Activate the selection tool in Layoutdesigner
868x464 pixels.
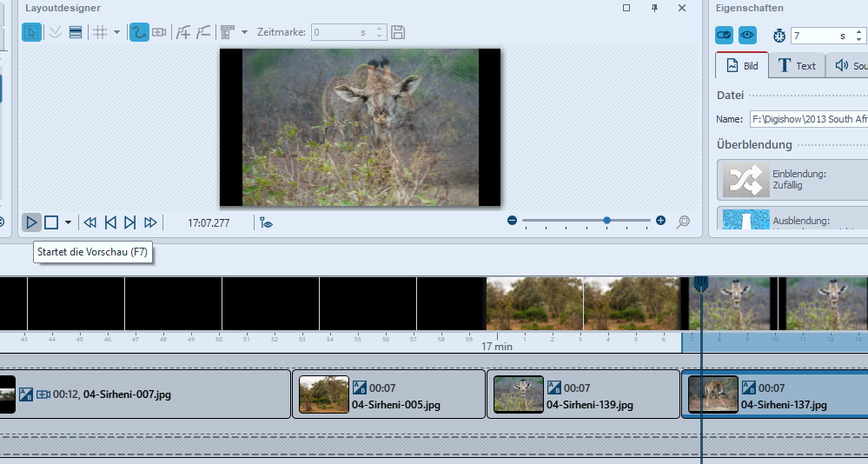coord(31,32)
